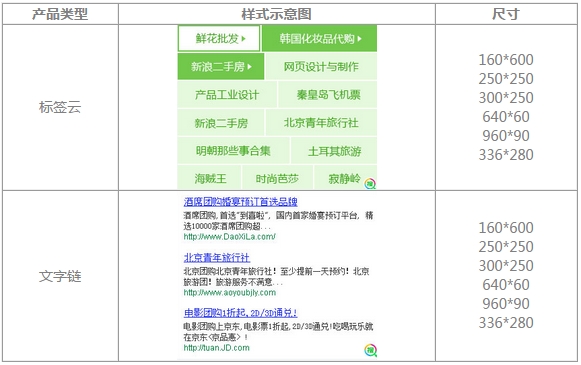Click the description text starting 北京团购北京青年旅行社
The image size is (581, 365).
(276, 276)
